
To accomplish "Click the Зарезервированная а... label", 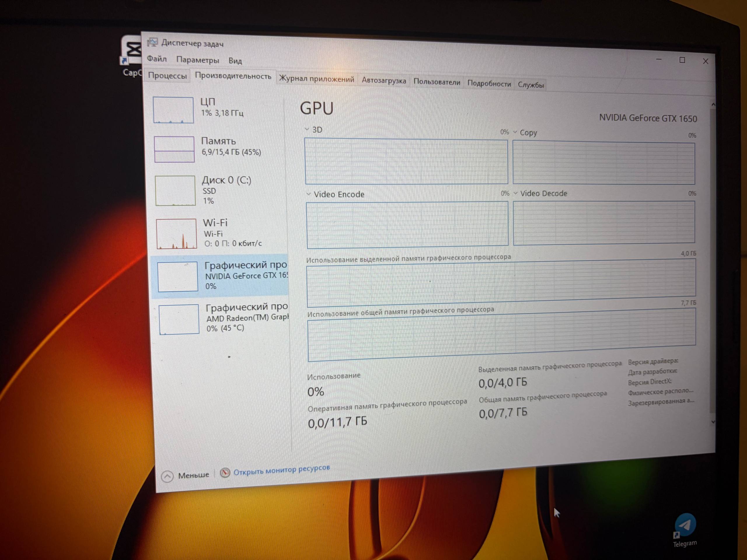I will (x=661, y=402).
